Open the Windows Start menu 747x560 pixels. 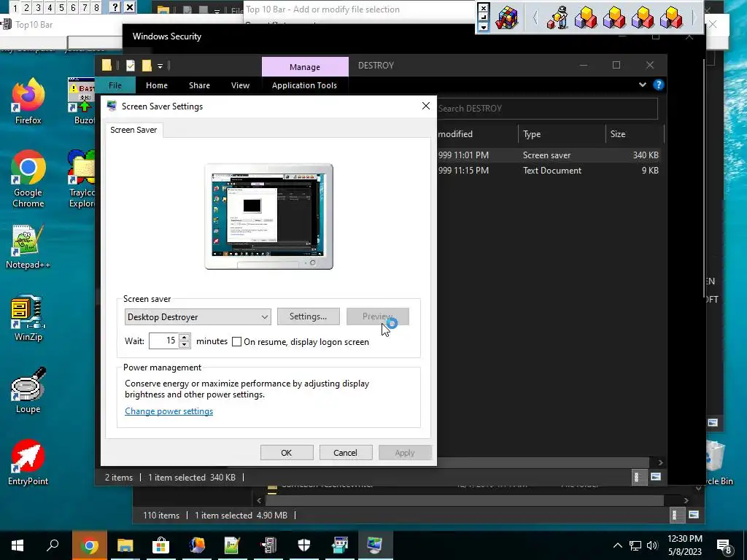[18, 545]
